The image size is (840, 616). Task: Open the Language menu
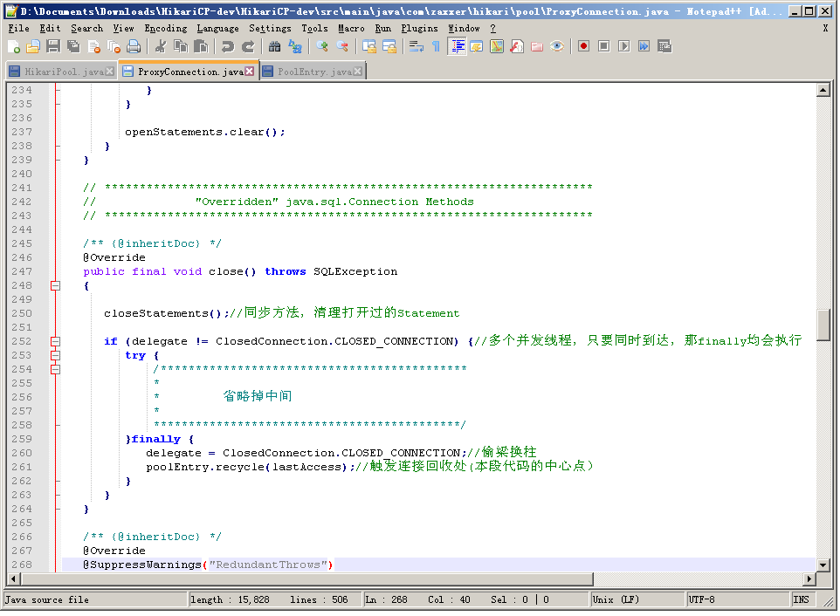coord(217,29)
